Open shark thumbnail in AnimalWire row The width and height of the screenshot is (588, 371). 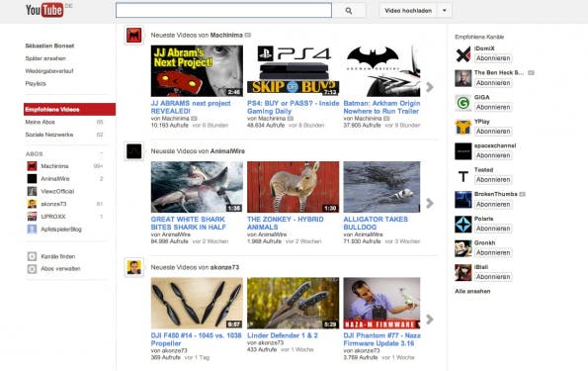pyautogui.click(x=197, y=187)
